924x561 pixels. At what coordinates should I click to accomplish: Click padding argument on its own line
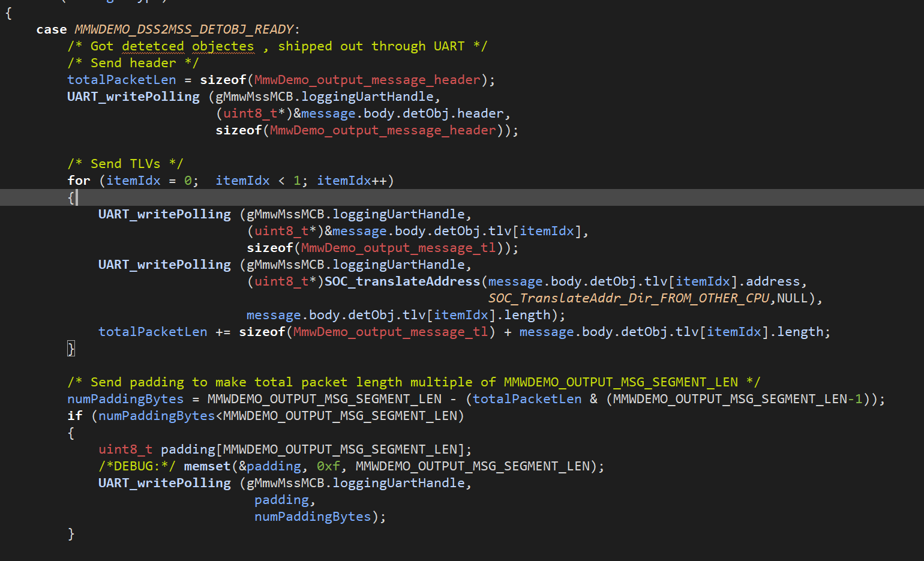(x=281, y=500)
